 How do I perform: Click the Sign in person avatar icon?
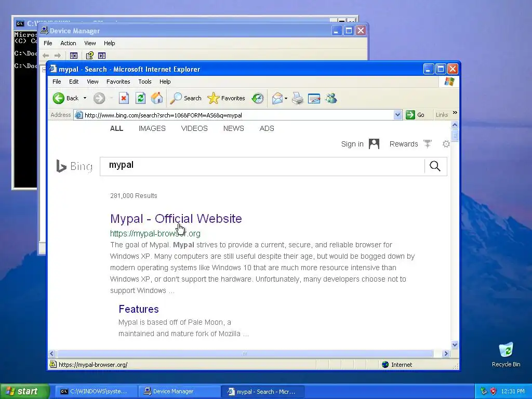pos(374,144)
